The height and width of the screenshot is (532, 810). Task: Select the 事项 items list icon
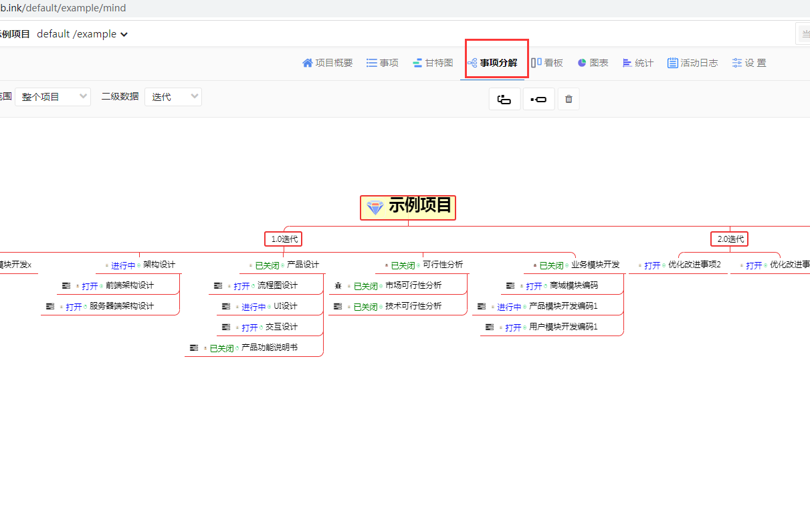click(382, 62)
